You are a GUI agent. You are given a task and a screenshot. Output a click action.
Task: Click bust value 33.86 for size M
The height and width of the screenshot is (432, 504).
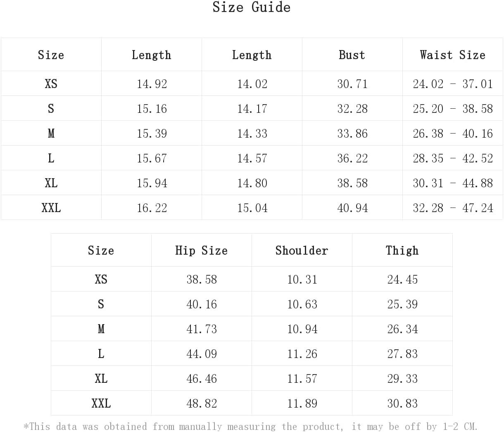[x=352, y=134]
